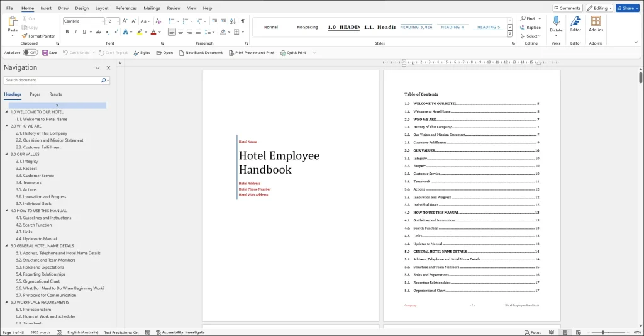
Task: Open the Insert tab
Action: point(46,8)
